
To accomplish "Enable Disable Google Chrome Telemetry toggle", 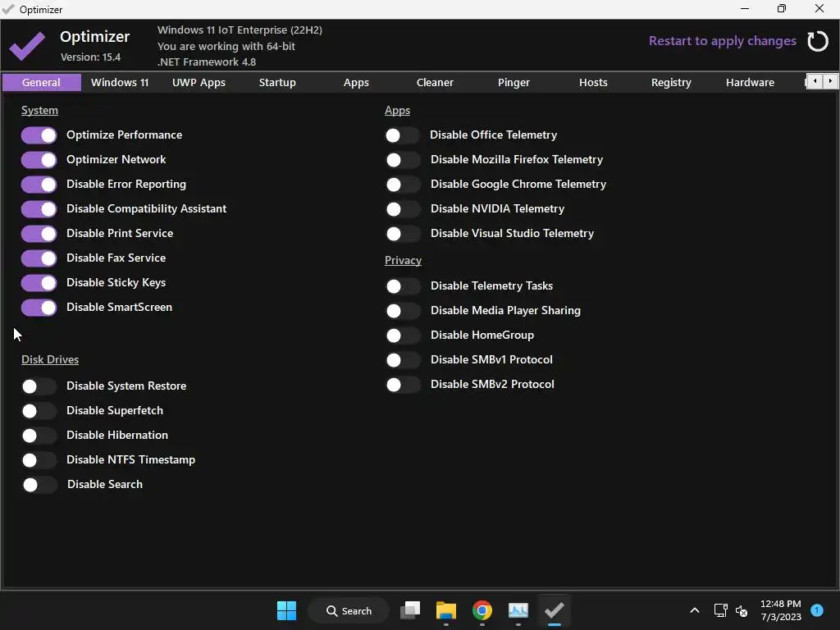I will 403,185.
